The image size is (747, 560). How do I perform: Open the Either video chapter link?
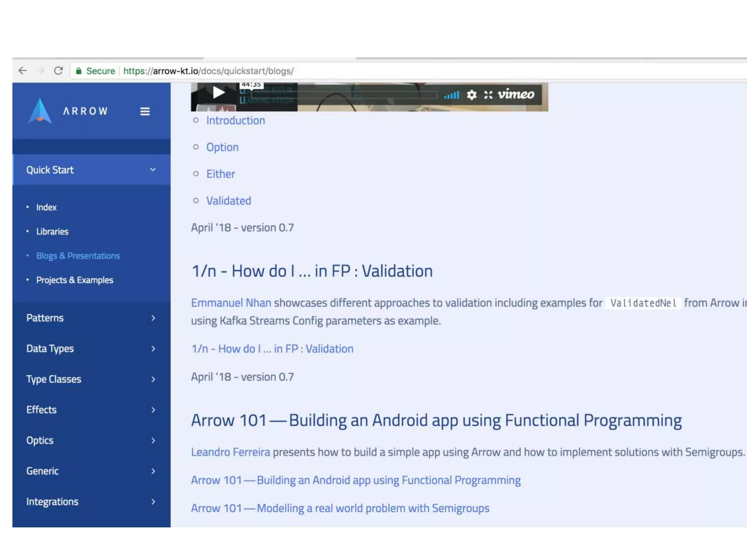coord(220,174)
